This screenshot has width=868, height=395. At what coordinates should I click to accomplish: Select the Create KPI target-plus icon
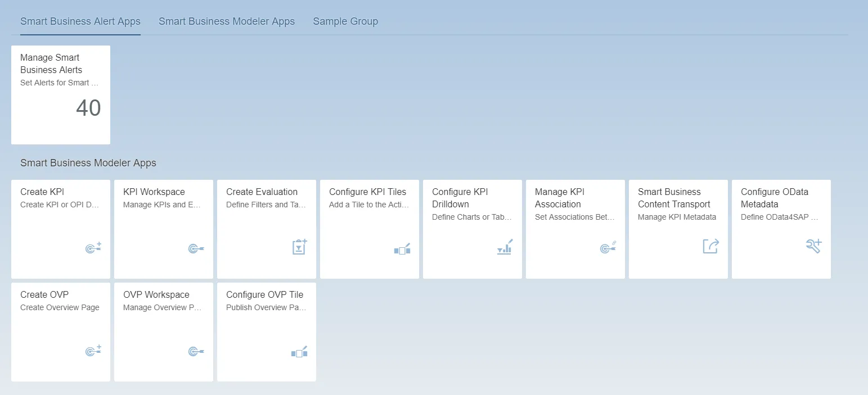(93, 247)
